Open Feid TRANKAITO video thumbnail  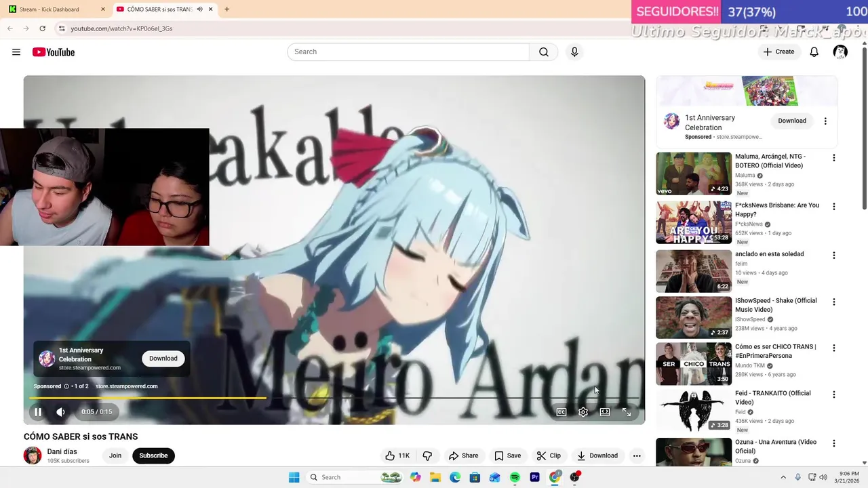[694, 410]
